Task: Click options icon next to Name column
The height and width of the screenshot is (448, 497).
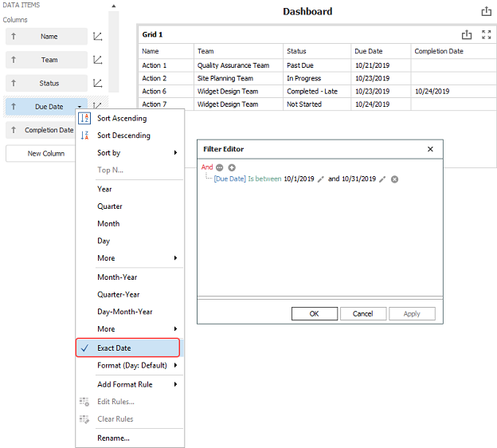Action: pos(97,37)
